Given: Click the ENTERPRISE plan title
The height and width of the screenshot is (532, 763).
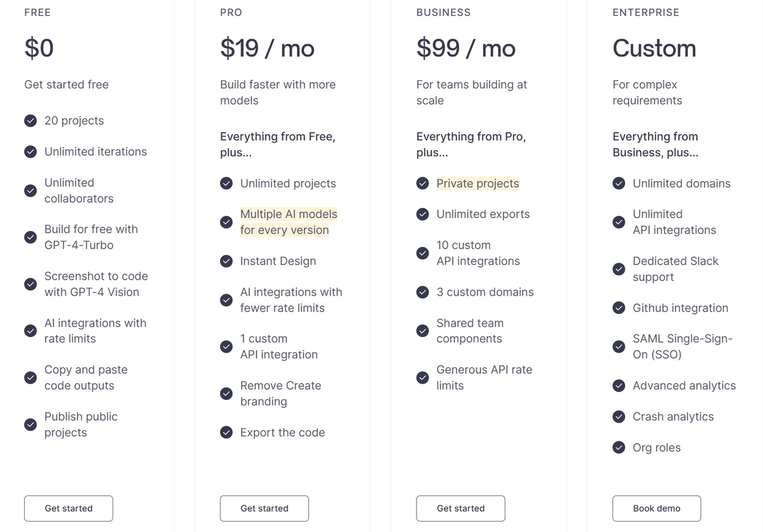Looking at the screenshot, I should (x=646, y=13).
